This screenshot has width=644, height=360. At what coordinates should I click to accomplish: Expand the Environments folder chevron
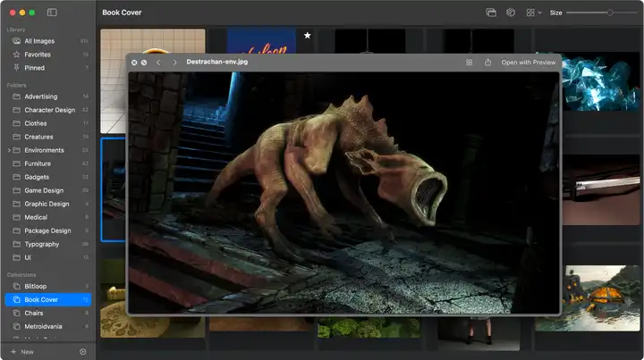(9, 150)
